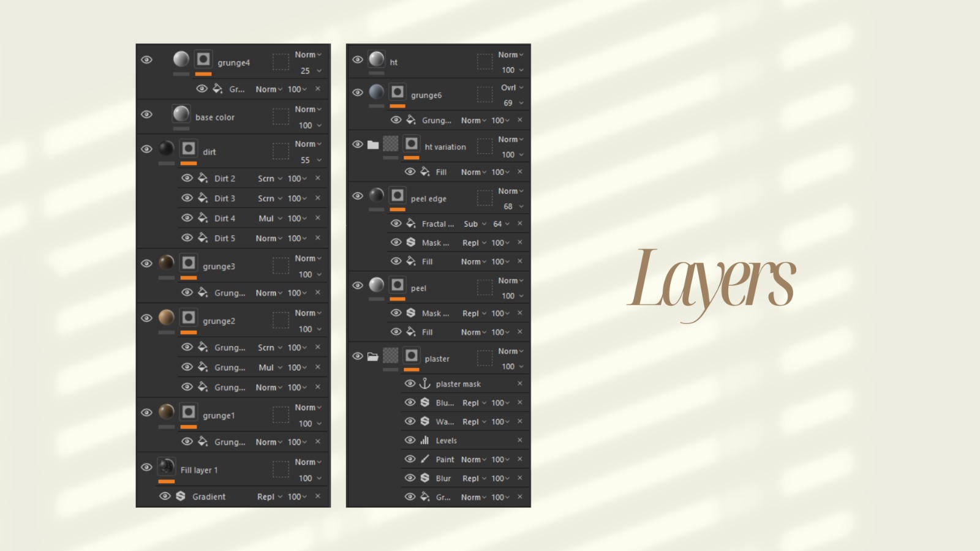Delete the plaster mask anchor point

[519, 384]
